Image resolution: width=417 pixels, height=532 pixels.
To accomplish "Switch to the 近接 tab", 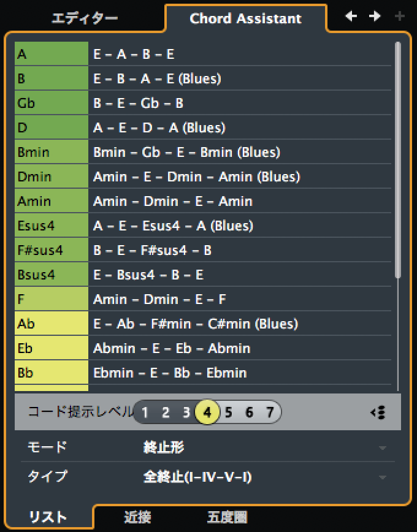I will click(137, 517).
